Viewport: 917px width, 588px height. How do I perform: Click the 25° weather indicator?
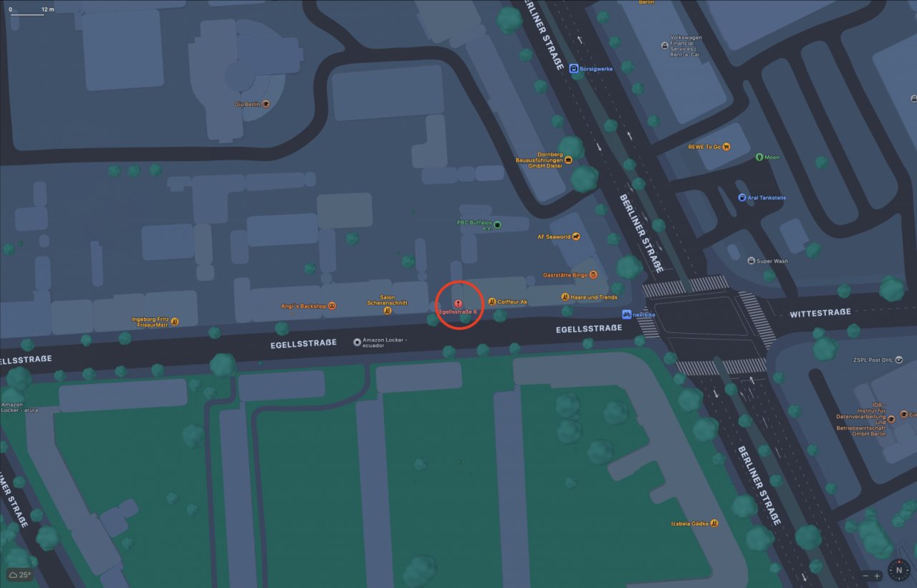click(x=20, y=574)
